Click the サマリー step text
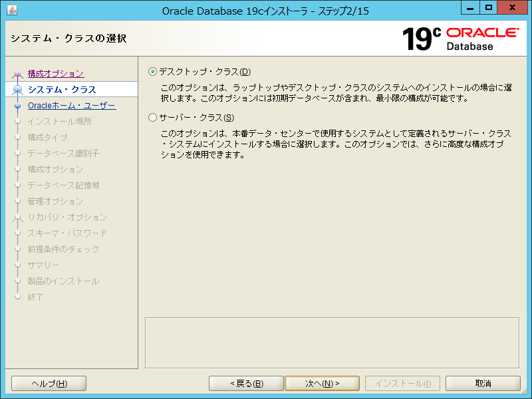532x399 pixels. (43, 265)
